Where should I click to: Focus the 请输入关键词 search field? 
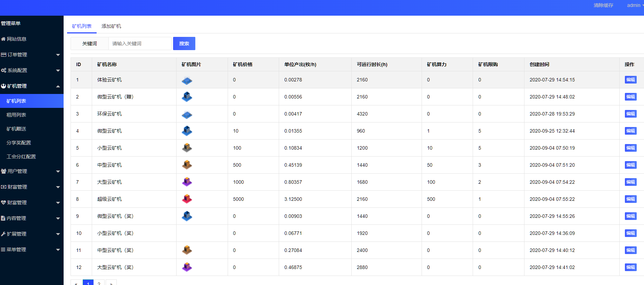140,43
